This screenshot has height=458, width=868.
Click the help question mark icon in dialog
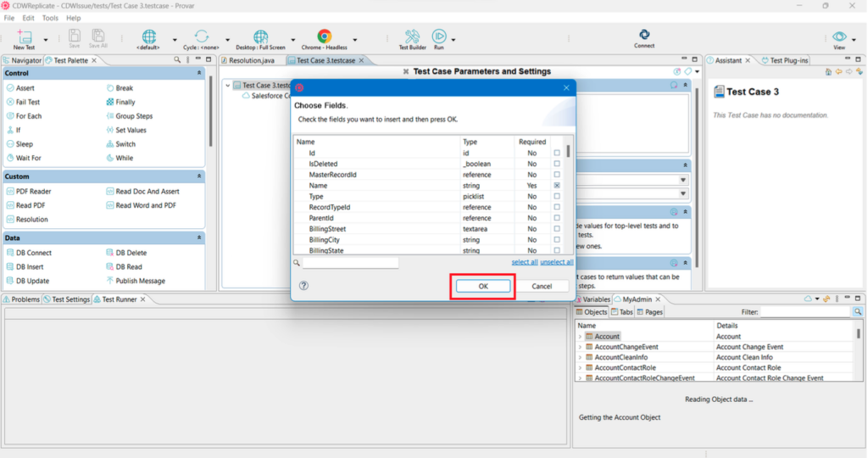[304, 286]
